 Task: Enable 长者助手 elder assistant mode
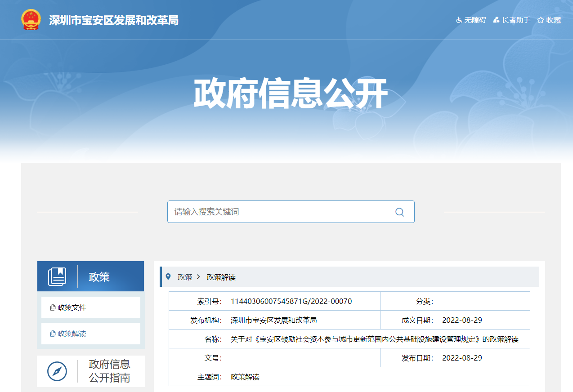click(x=512, y=20)
